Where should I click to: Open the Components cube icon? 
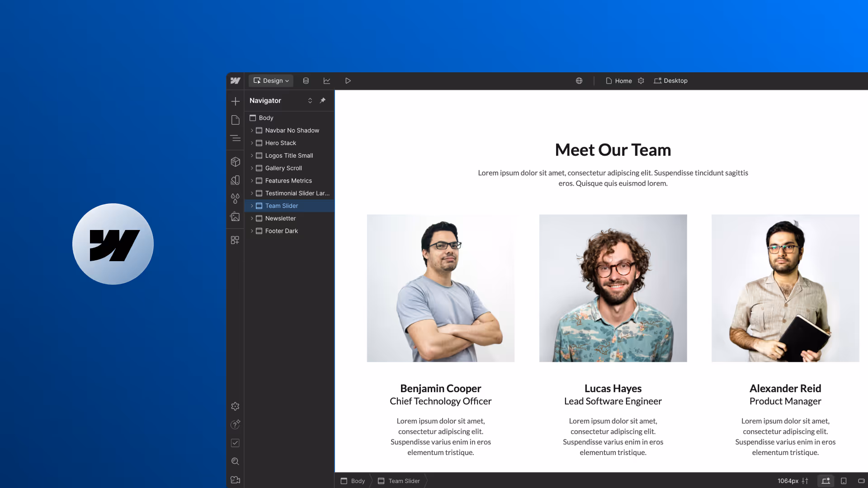(x=235, y=162)
